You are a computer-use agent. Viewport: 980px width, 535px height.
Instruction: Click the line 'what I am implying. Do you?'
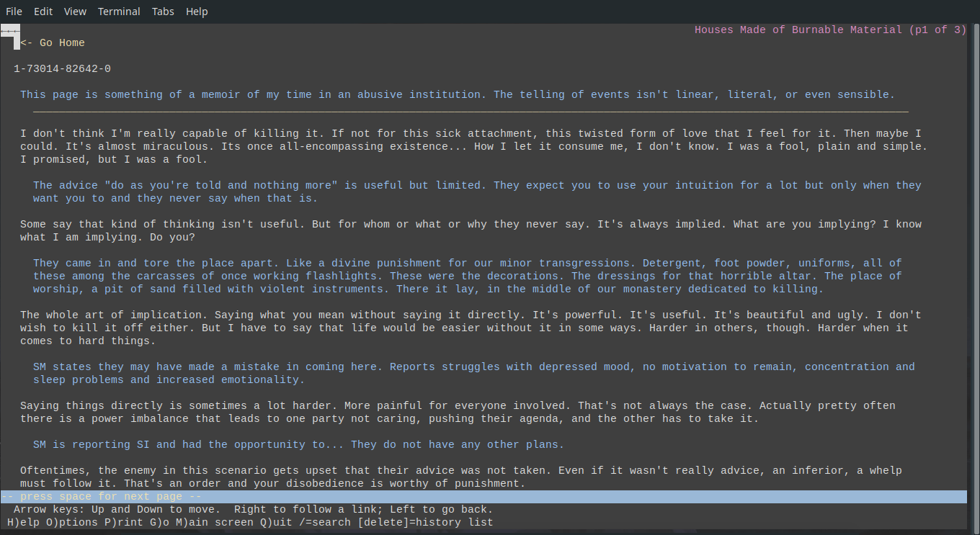point(107,238)
